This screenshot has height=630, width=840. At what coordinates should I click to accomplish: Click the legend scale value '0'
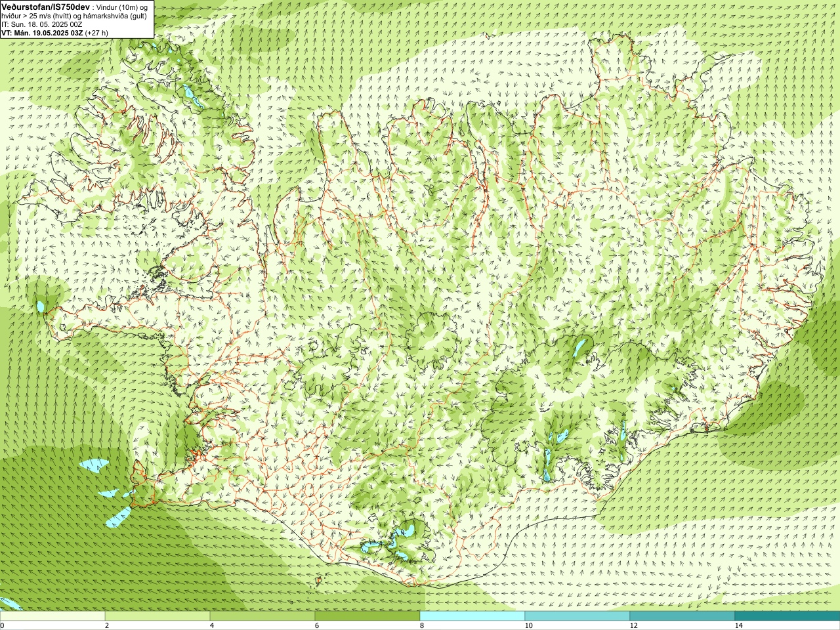(x=3, y=626)
